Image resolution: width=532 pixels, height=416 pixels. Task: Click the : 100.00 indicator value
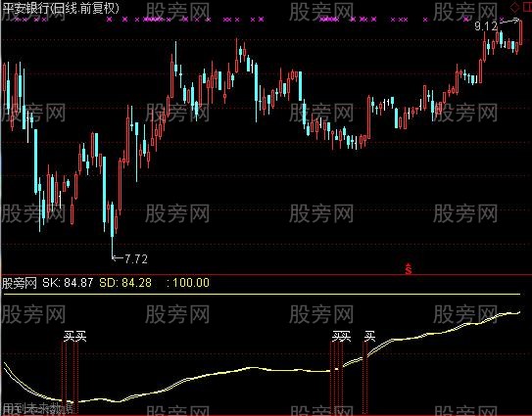[x=188, y=283]
